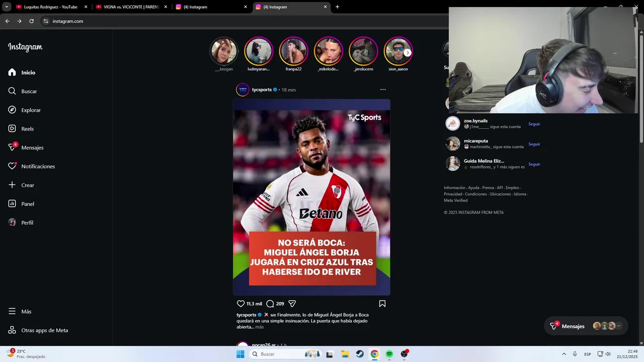Image resolution: width=644 pixels, height=362 pixels.
Task: Close the Luquitas Rodriguez YouTube tab
Action: pyautogui.click(x=86, y=7)
